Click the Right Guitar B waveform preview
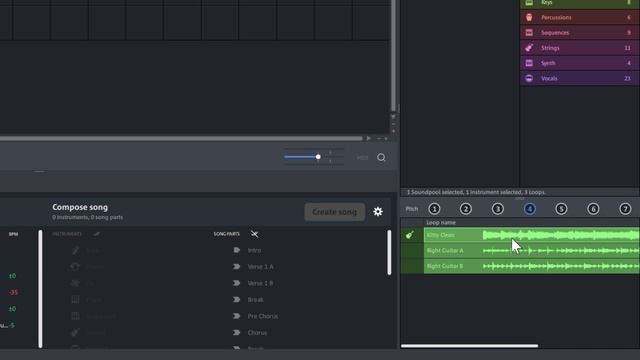640x360 pixels. coord(561,266)
